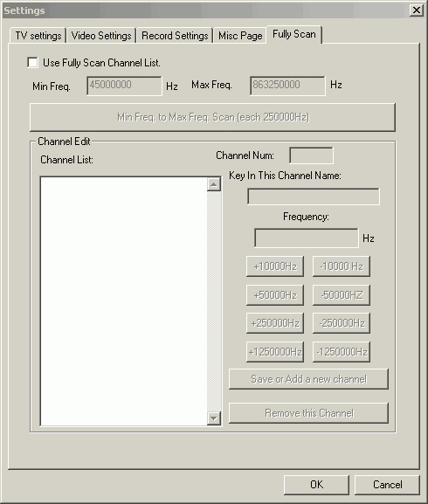Close the Settings window with X
428x504 pixels.
coord(417,10)
